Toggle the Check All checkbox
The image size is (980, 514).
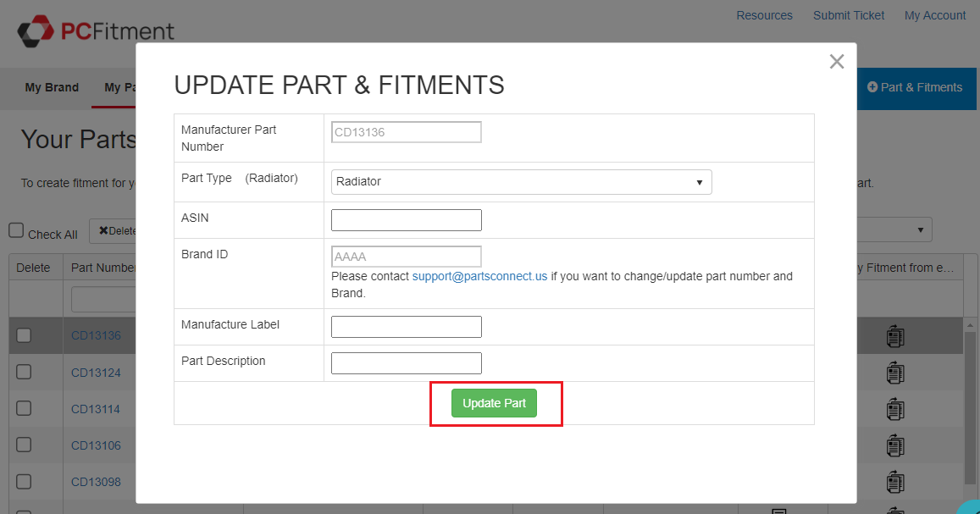click(x=16, y=231)
